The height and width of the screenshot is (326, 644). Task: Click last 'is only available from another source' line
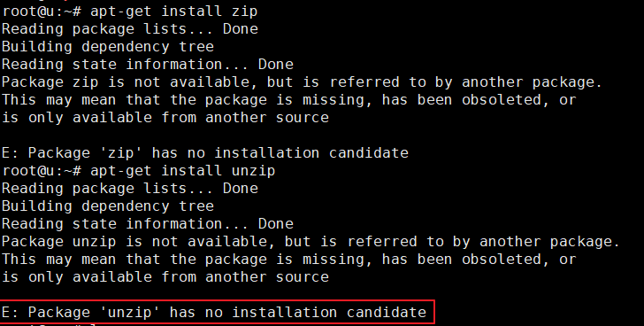[x=165, y=277]
